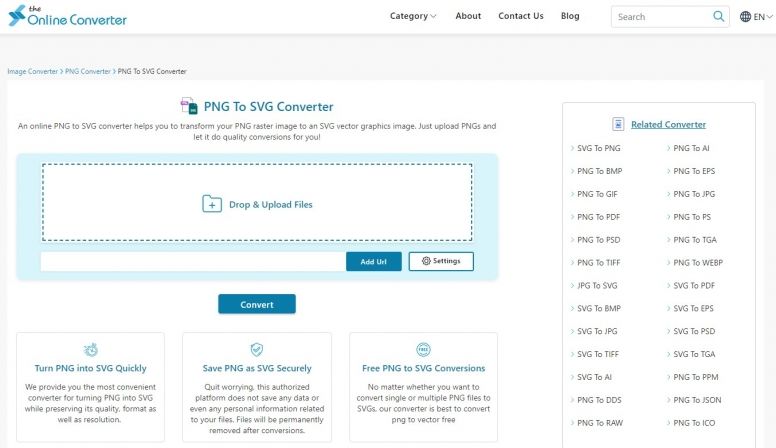Open the PNG To EPS converter link
Screen dimensions: 776x448
point(694,171)
